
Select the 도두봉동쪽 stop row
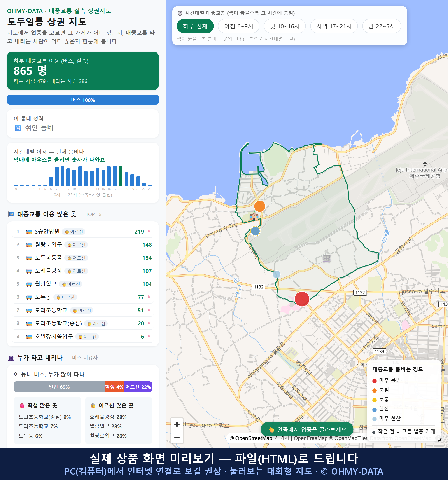(x=83, y=258)
